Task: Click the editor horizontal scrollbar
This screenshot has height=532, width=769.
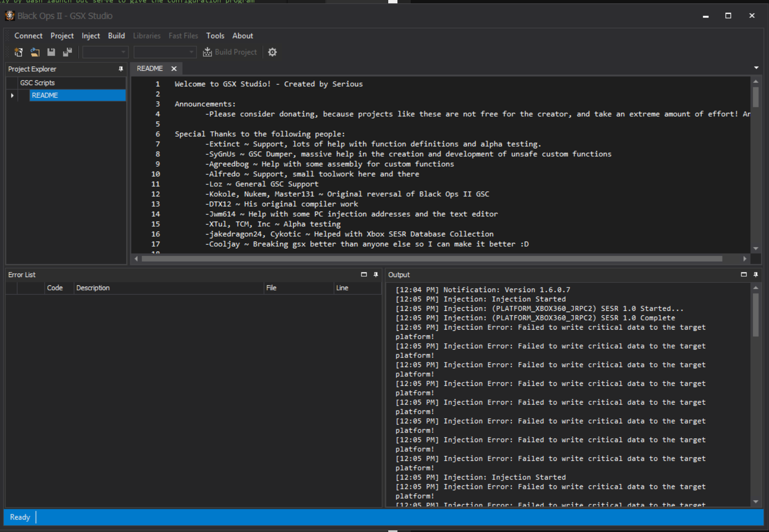Action: [x=432, y=259]
